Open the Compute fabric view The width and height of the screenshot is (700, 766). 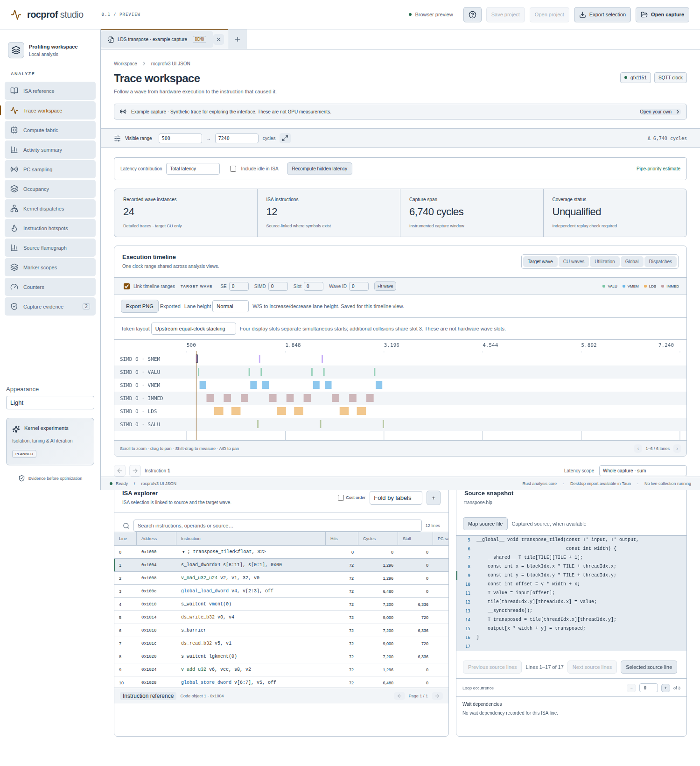50,130
